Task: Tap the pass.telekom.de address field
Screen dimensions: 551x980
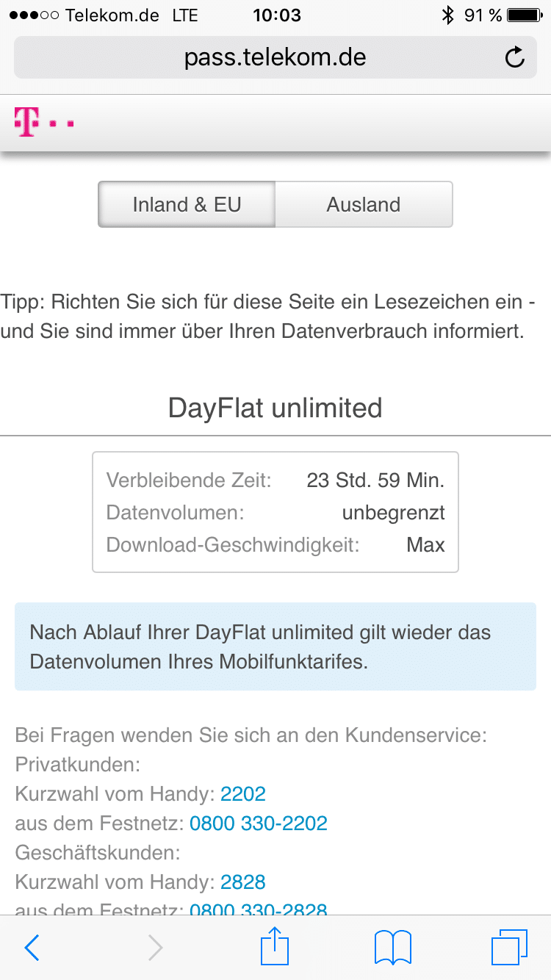Action: point(275,57)
